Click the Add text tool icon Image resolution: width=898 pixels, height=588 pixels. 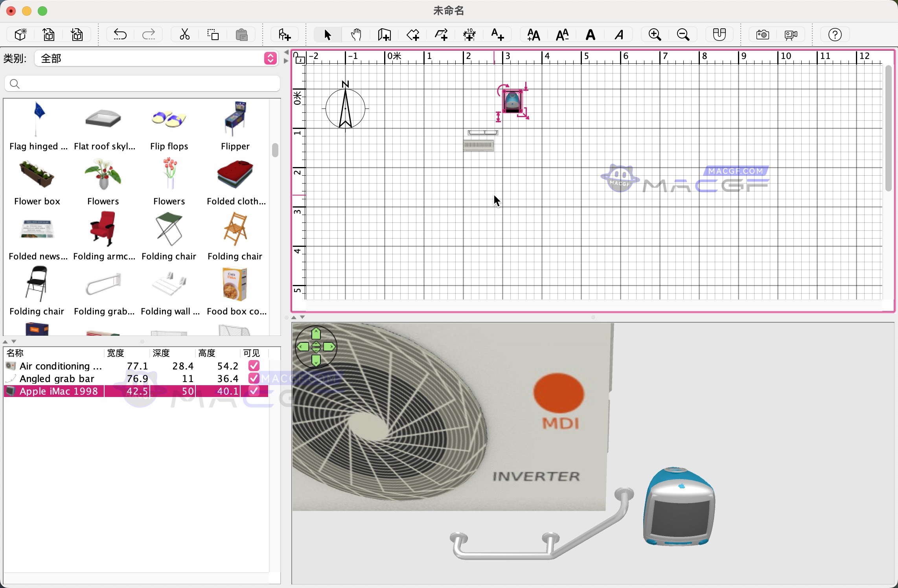click(497, 35)
